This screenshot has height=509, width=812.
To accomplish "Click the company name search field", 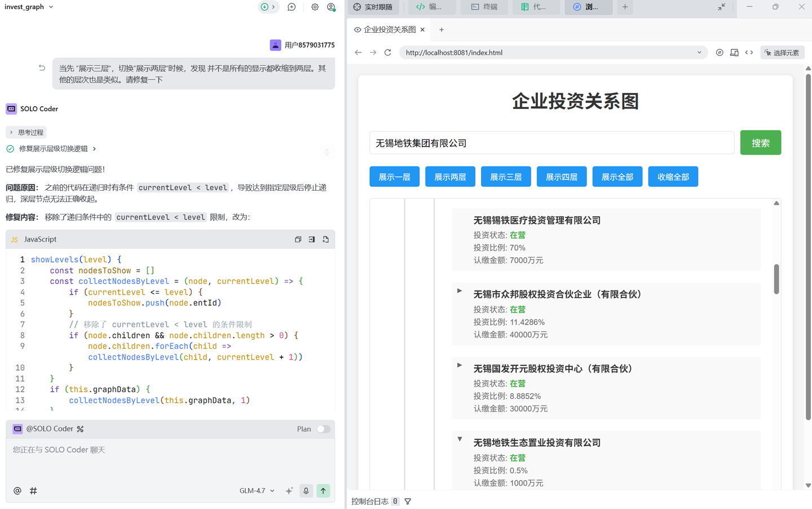I will pos(552,143).
